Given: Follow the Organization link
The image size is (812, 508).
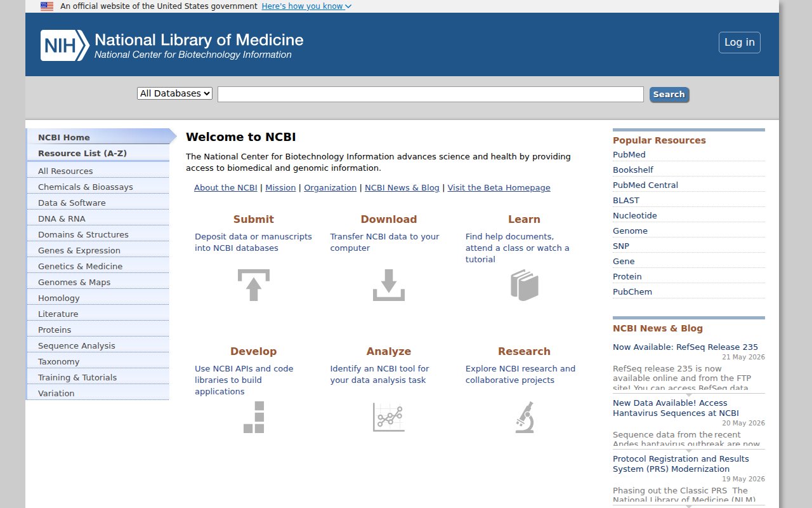Looking at the screenshot, I should coord(330,188).
